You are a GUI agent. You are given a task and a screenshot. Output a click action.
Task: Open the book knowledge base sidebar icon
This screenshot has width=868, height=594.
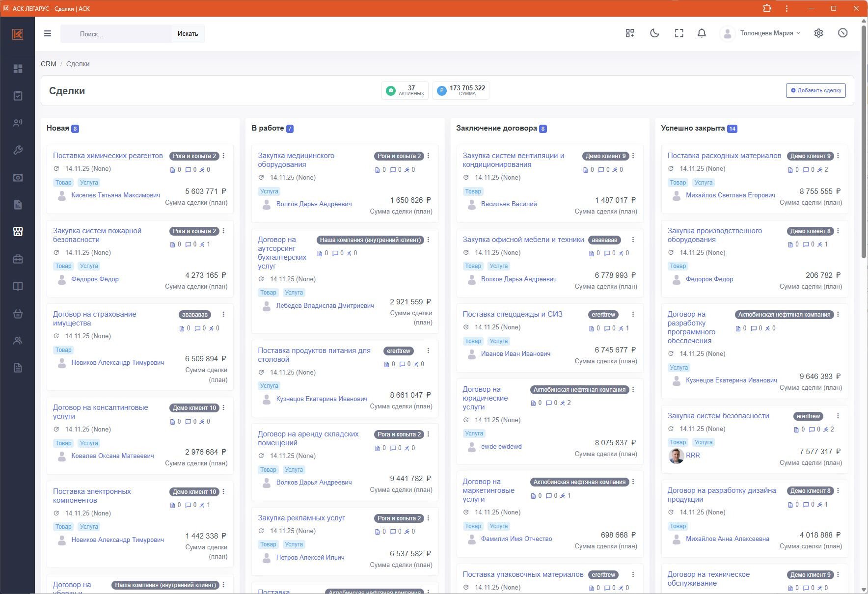pos(18,286)
